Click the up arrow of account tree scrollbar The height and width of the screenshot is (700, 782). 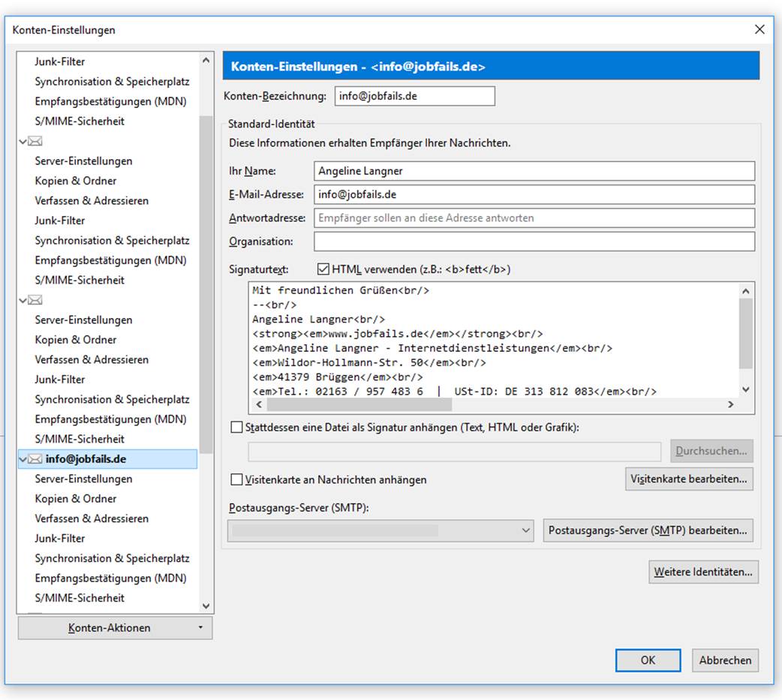206,60
